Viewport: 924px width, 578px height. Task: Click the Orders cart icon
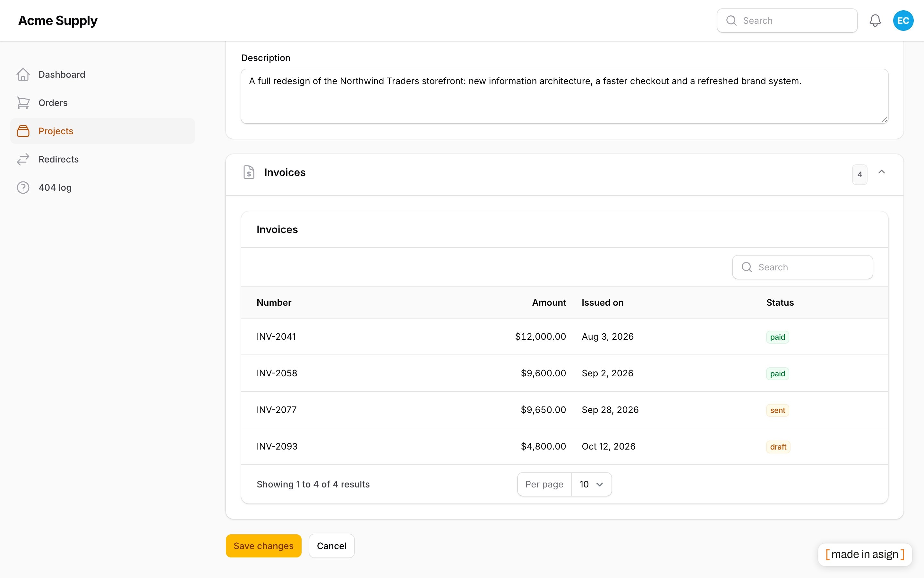pos(23,103)
